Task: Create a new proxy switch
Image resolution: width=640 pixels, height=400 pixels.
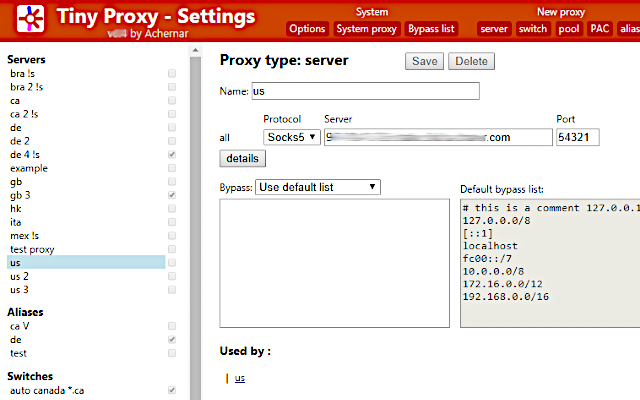Action: 533,29
